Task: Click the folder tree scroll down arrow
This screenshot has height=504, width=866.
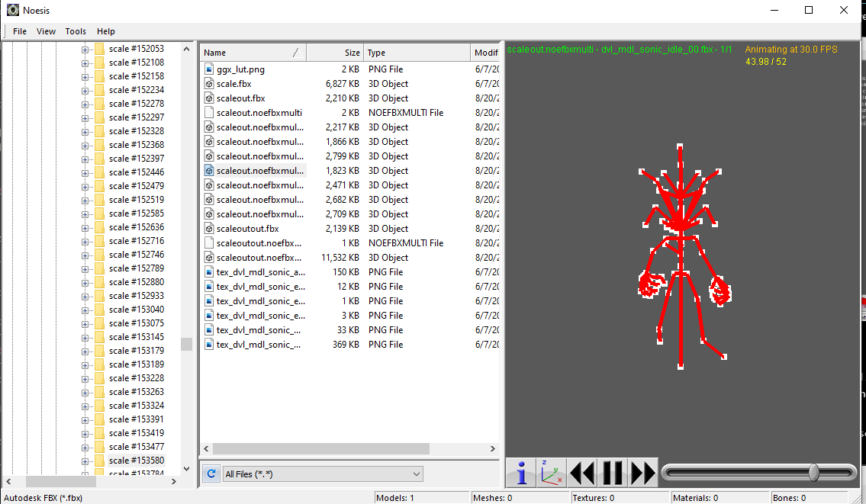Action: pos(187,469)
